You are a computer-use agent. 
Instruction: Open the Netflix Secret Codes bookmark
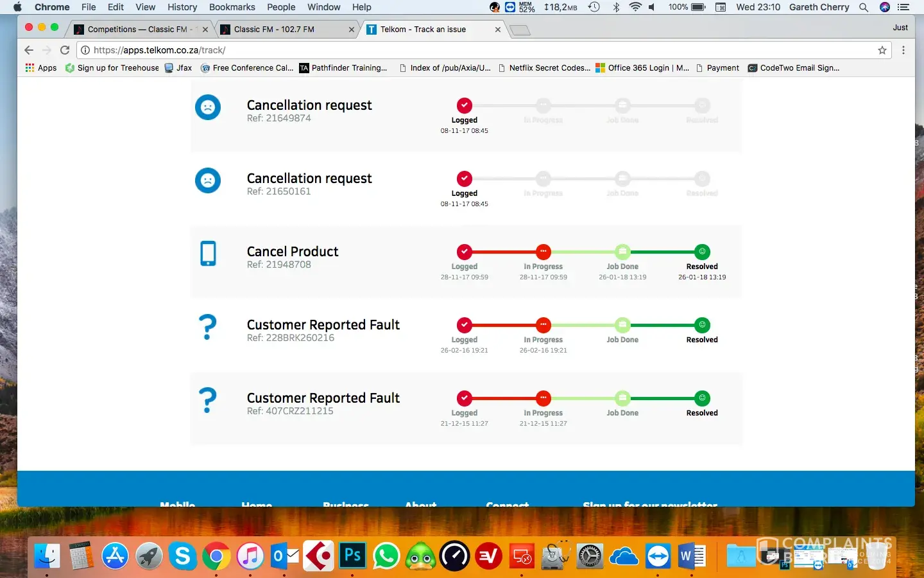point(544,68)
